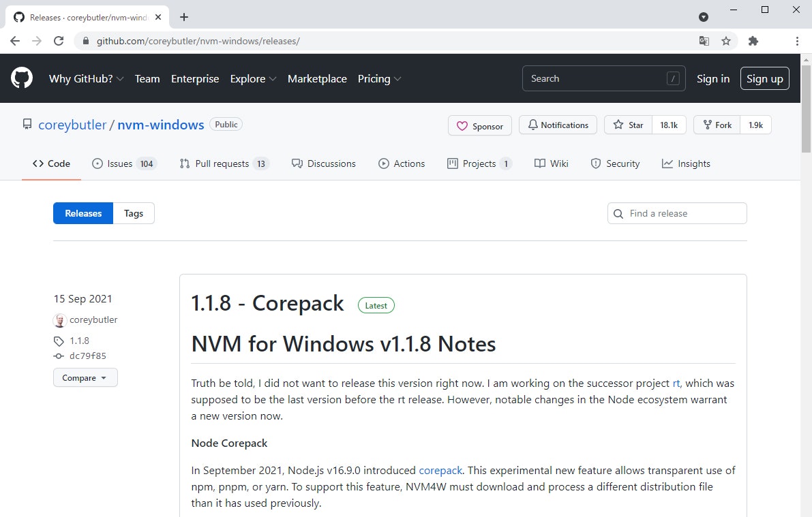Fork the repository

point(717,125)
